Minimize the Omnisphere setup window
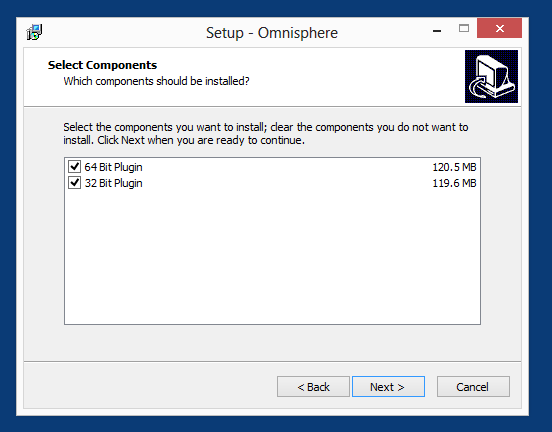The image size is (552, 432). [437, 31]
